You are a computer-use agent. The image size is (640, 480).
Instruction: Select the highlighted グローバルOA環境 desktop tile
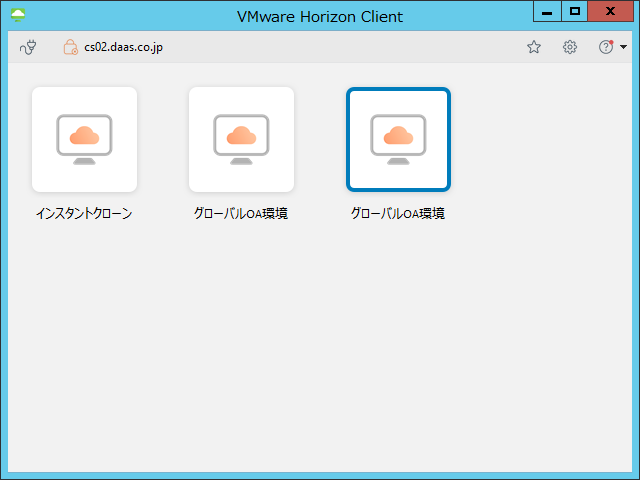click(x=398, y=139)
